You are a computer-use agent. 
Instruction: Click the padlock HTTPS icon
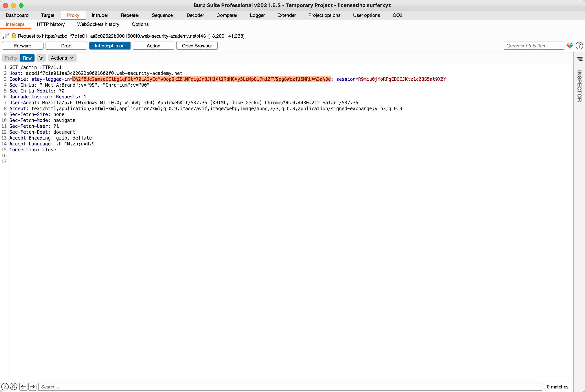(14, 36)
